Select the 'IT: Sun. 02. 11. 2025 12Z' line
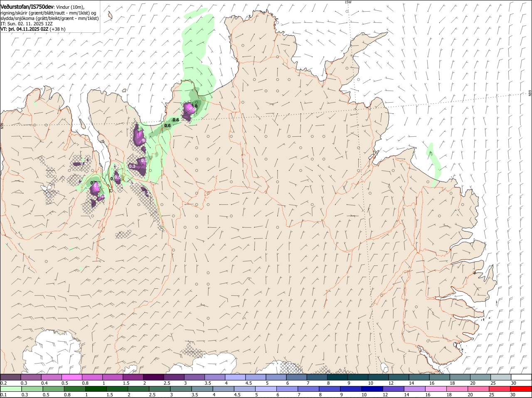Screen dimensions: 532x398 (27, 24)
